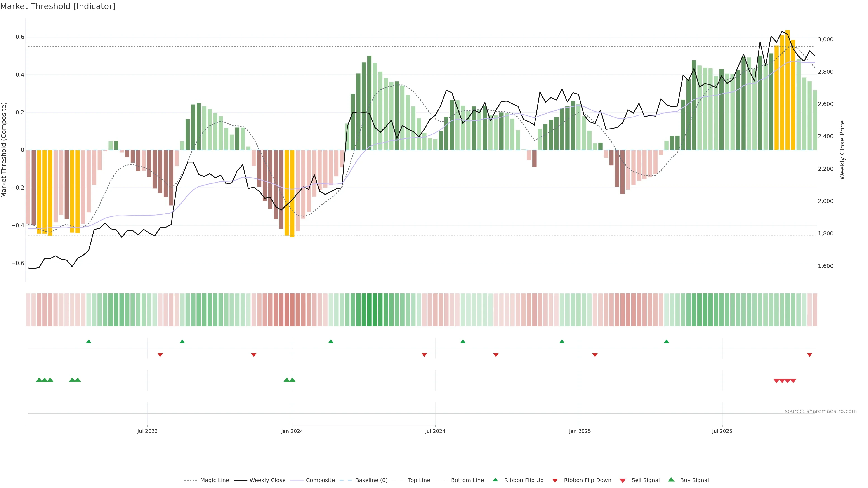Click the Ribbon Flip Down legend triangle
The width and height of the screenshot is (868, 488).
555,481
